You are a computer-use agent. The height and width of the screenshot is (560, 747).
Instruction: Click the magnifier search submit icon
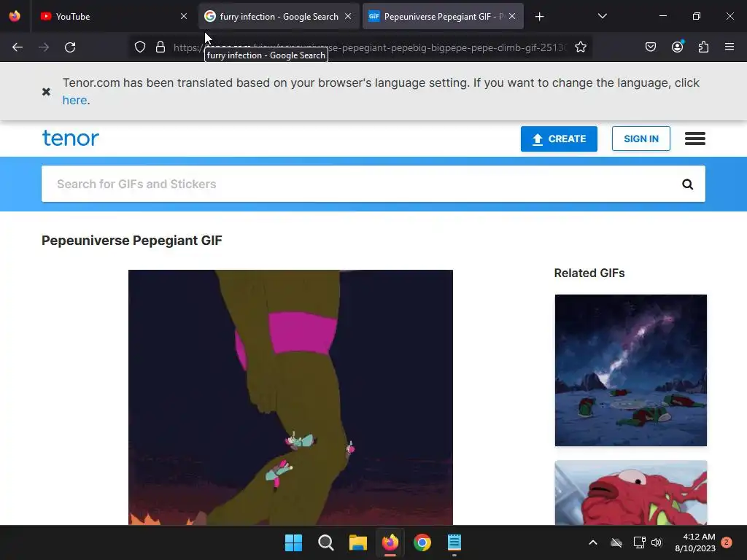(687, 184)
